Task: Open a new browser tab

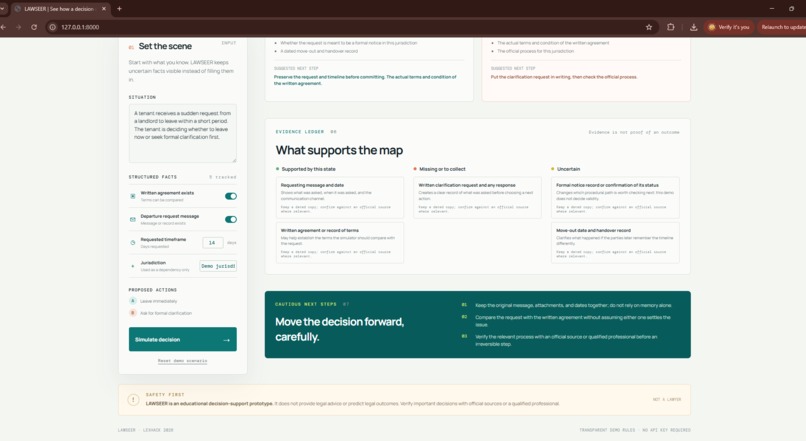Action: tap(119, 9)
